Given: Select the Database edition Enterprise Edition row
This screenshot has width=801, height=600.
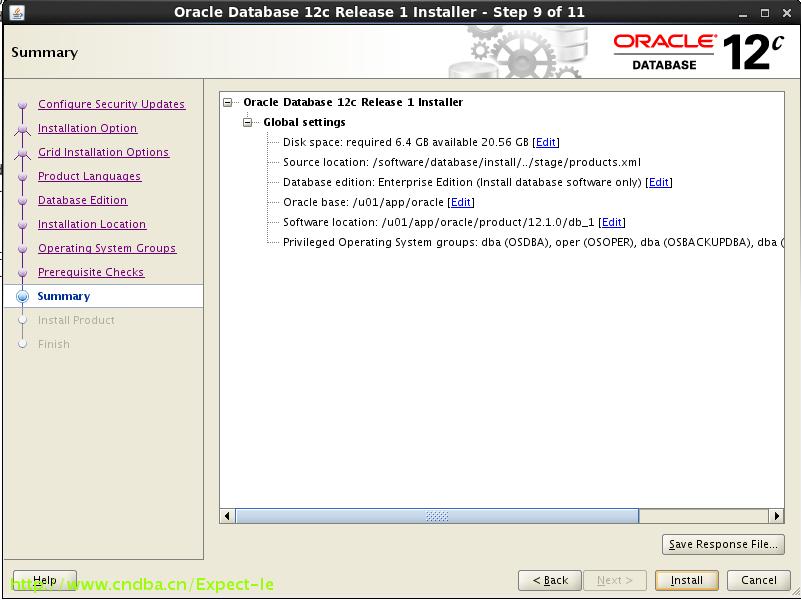Looking at the screenshot, I should click(478, 182).
